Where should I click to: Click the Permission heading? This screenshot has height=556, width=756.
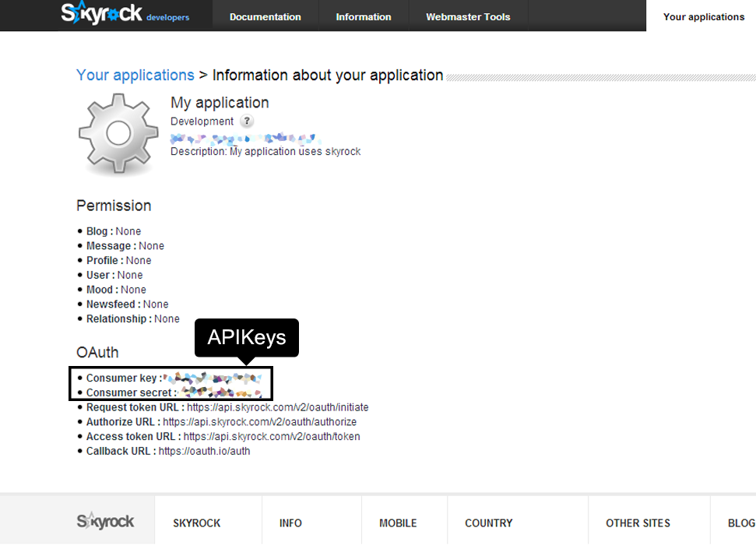point(114,206)
